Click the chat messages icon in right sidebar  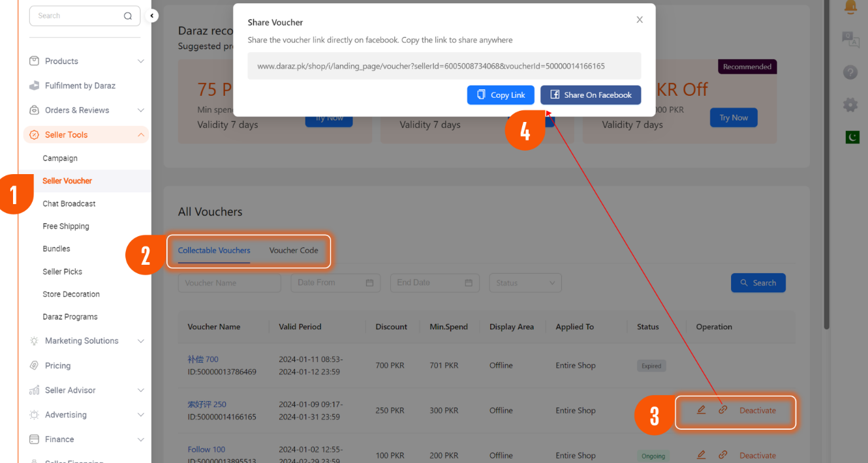click(x=850, y=40)
